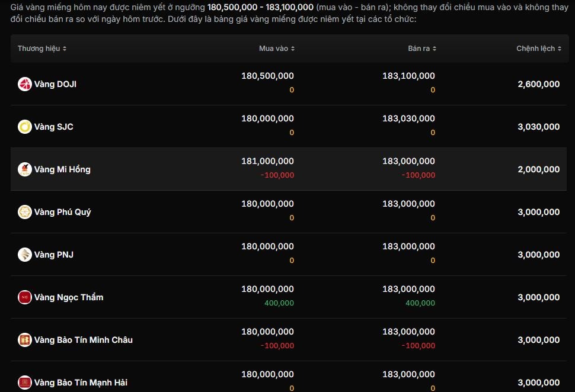Open the Vàng SJC brand name link
This screenshot has height=392, width=575.
pos(54,127)
